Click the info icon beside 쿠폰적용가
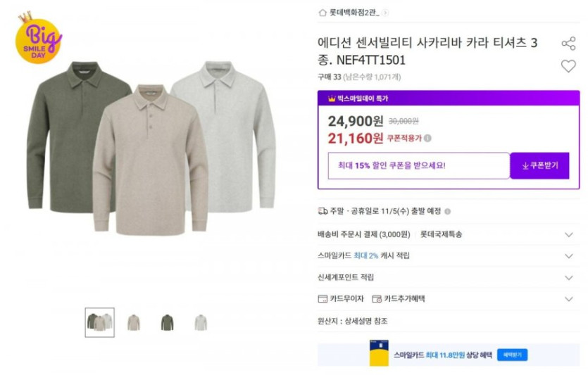Screen dimensions: 588x375 coord(427,139)
